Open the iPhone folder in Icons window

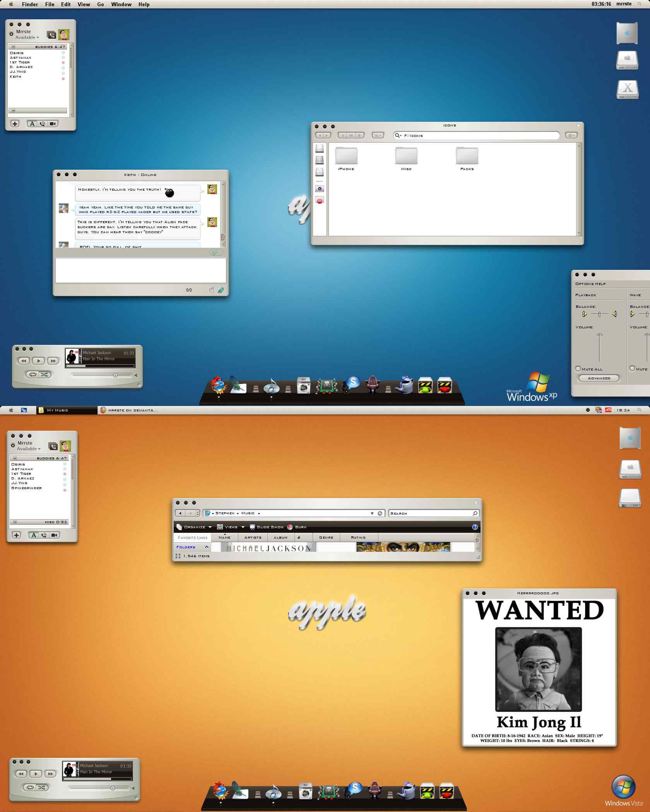346,159
